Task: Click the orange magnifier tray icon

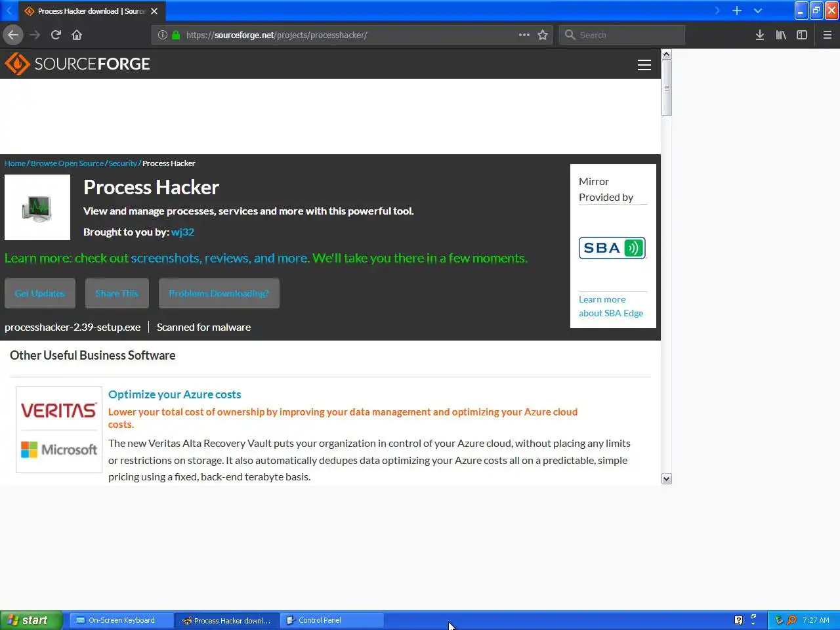Action: [x=791, y=620]
